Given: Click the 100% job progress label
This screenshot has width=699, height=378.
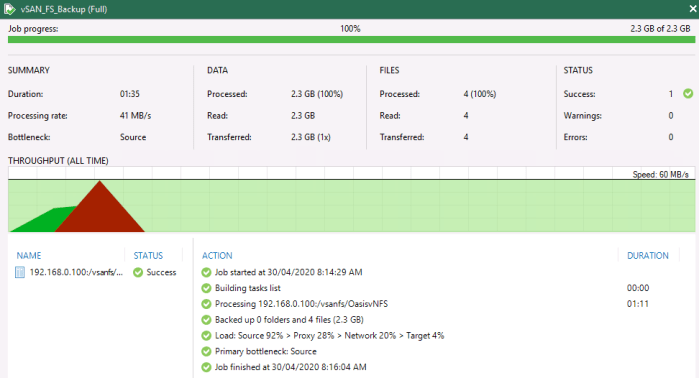Looking at the screenshot, I should click(350, 29).
